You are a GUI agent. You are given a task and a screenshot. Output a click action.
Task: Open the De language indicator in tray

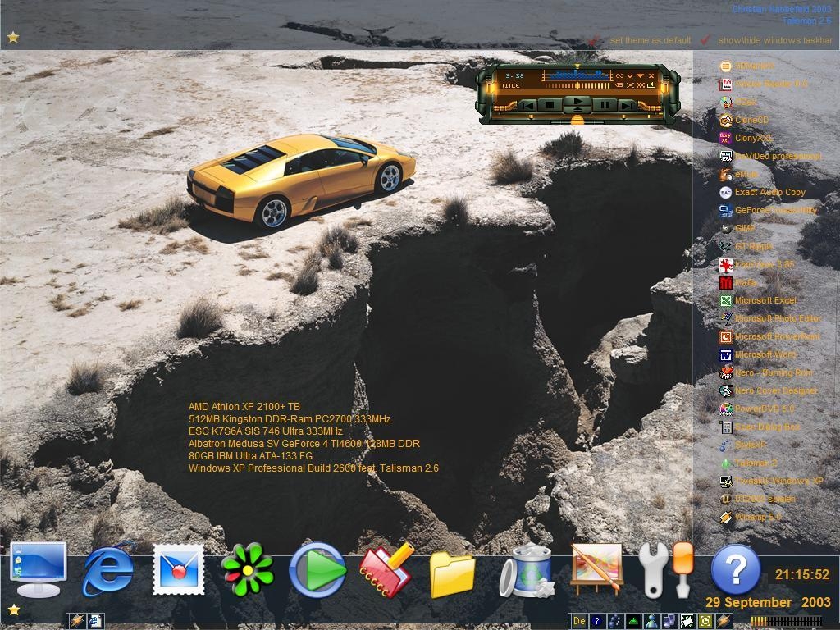pos(579,621)
